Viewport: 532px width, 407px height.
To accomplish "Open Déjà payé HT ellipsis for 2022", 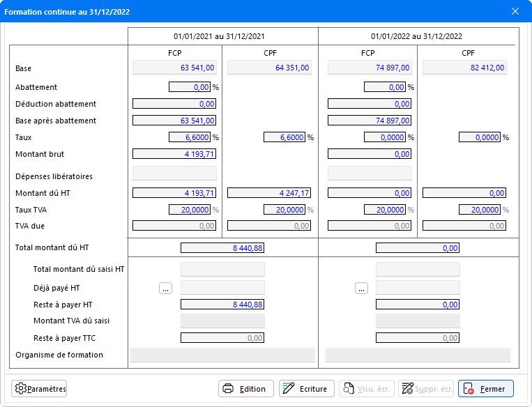I will pos(360,288).
